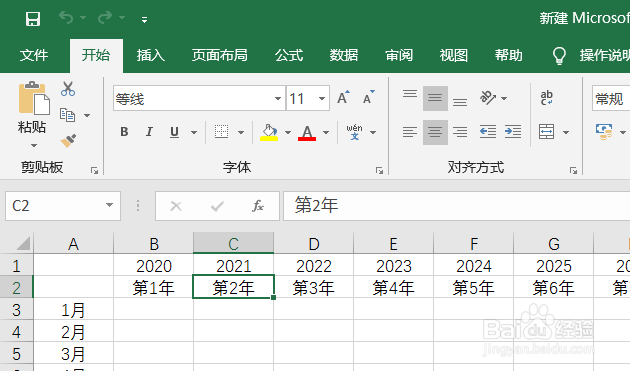
Task: Switch to the 插入 ribbon tab
Action: pos(151,55)
